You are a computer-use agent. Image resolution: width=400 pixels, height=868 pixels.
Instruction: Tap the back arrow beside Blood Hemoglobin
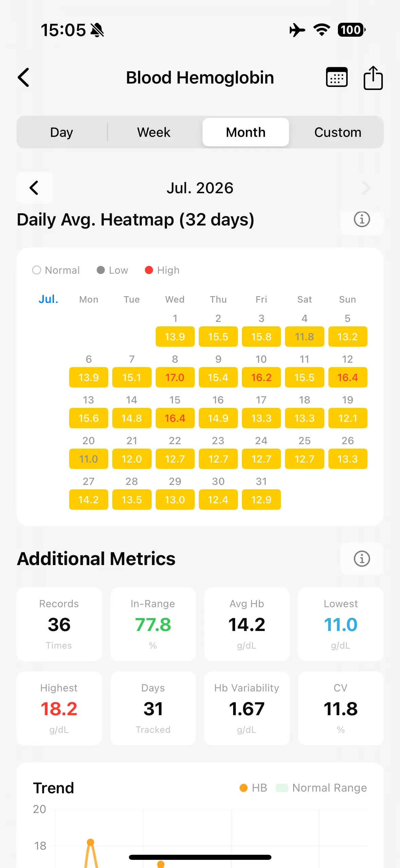coord(23,77)
